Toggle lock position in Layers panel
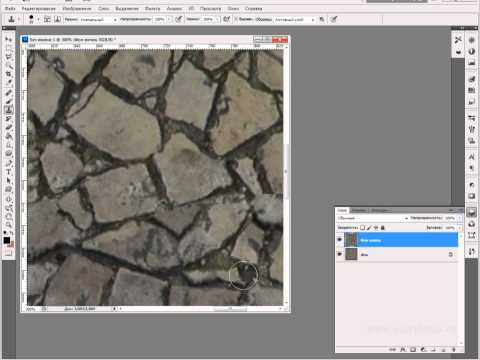Viewport: 480px width, 360px height. click(376, 228)
